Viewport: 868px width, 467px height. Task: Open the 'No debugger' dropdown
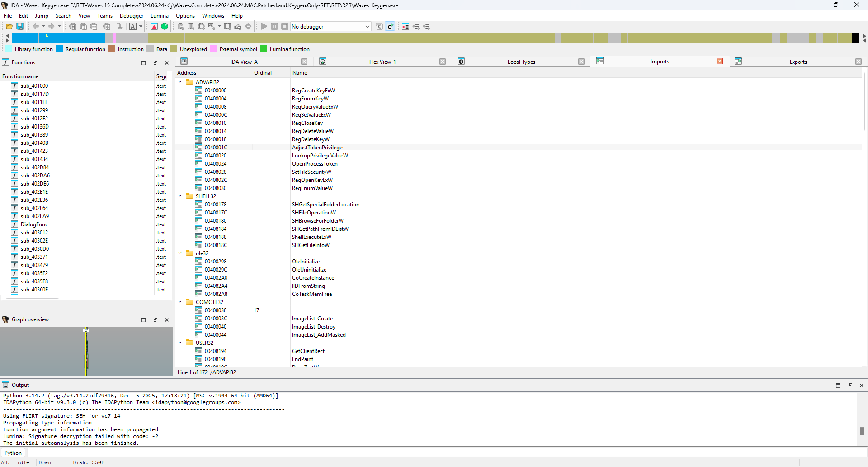[x=367, y=27]
